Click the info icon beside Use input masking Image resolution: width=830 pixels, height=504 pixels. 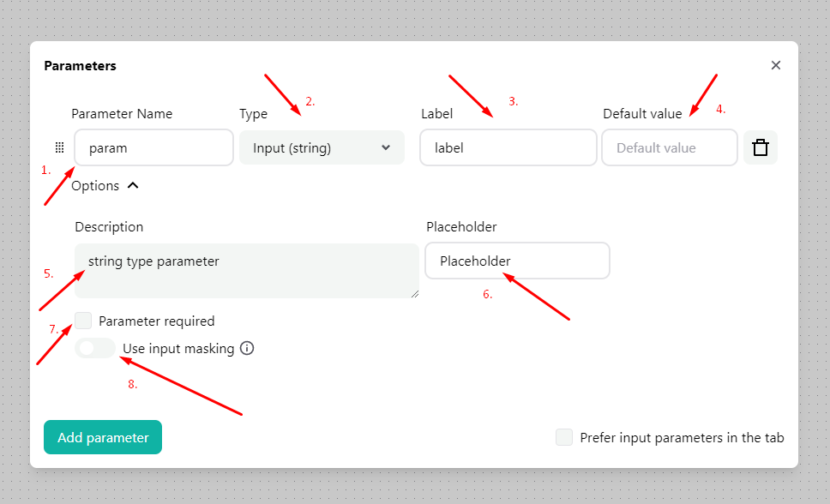[247, 348]
